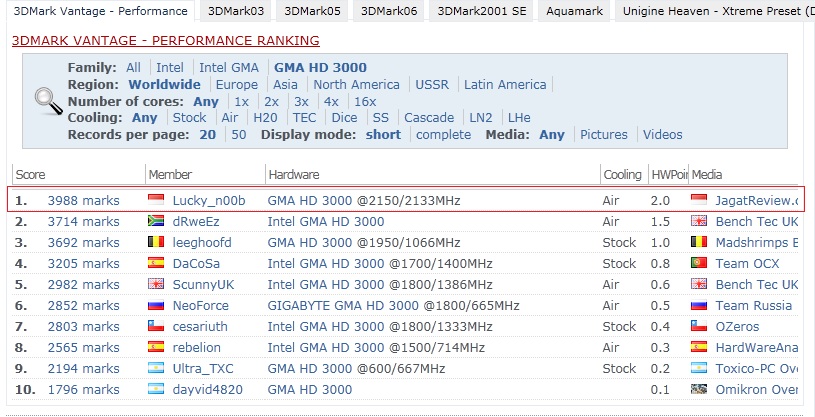815x417 pixels.
Task: Open the 3988 marks score link
Action: [x=83, y=201]
